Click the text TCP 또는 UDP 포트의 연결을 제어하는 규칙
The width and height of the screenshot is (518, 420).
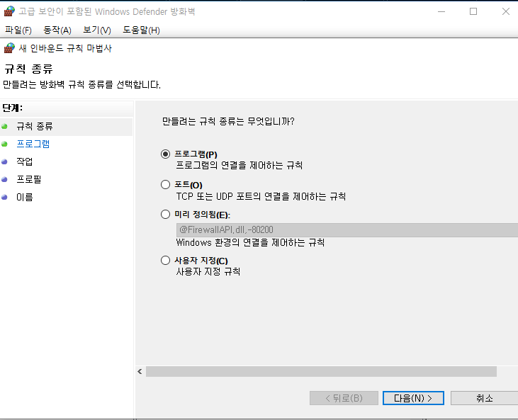261,196
